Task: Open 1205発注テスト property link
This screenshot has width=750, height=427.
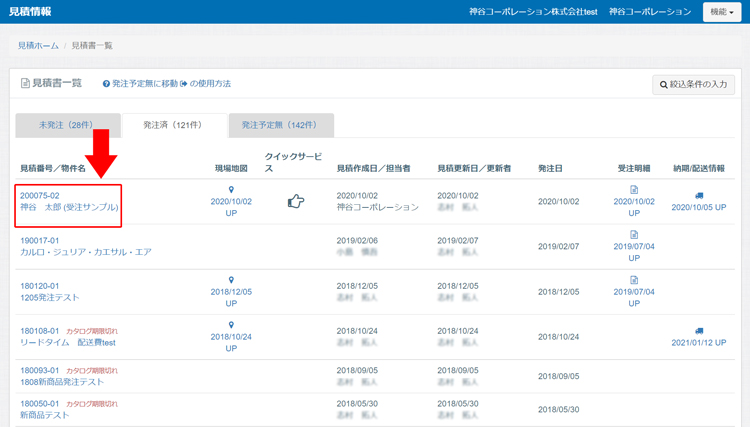Action: (x=50, y=297)
